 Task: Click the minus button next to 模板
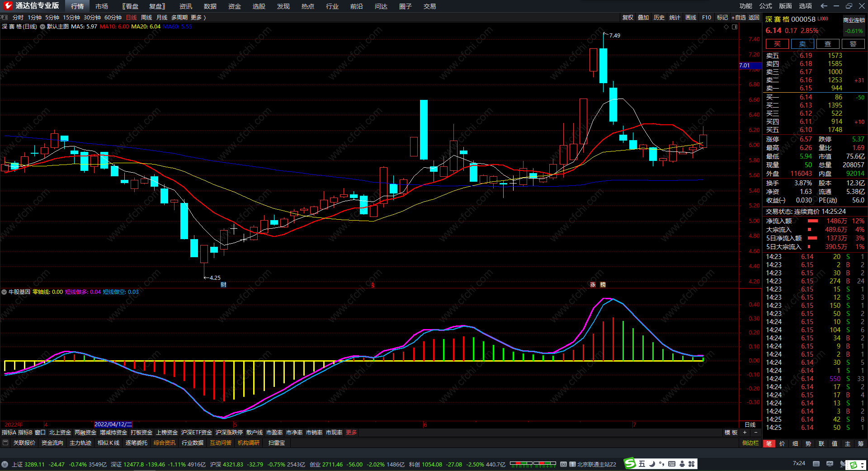click(x=755, y=433)
